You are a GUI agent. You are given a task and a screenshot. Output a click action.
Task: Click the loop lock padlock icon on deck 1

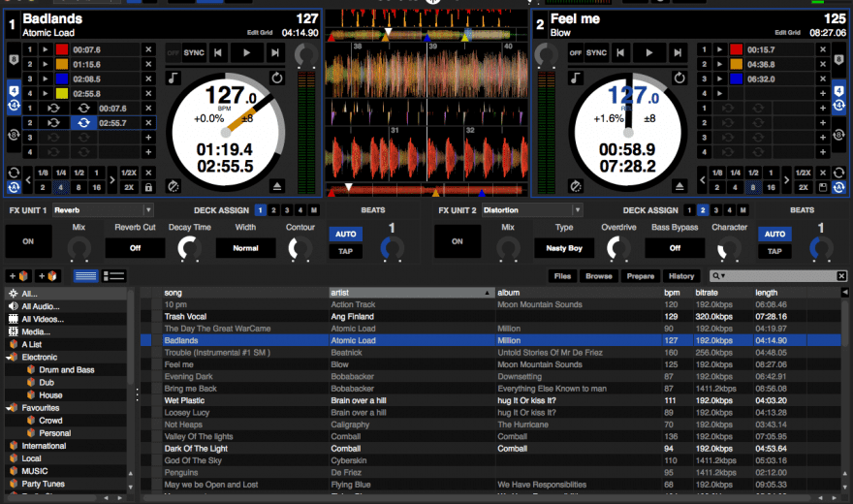148,186
